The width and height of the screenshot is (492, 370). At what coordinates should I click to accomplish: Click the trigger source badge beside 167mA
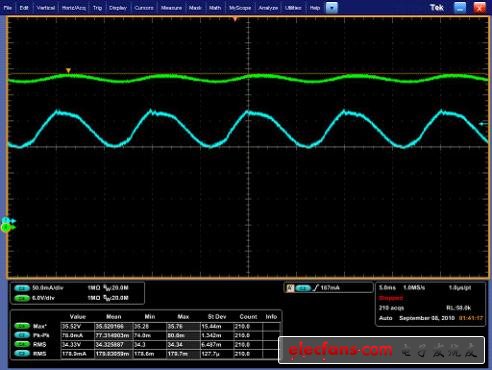pos(303,288)
